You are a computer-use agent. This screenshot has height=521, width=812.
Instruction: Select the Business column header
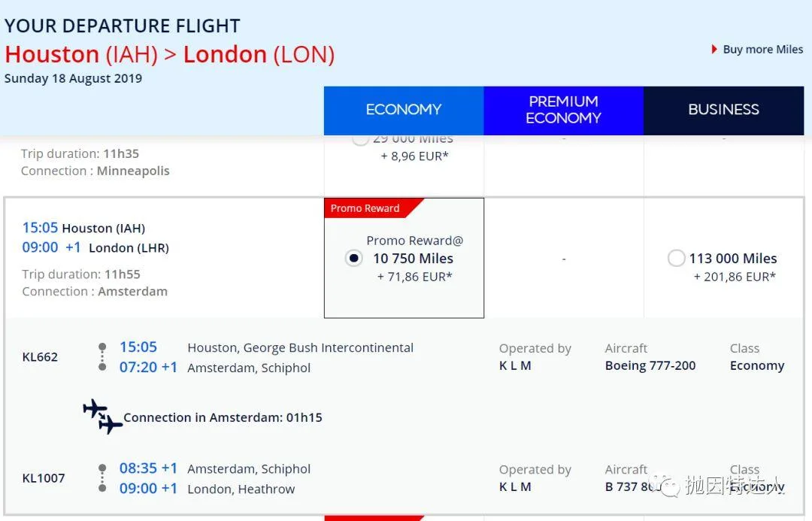pyautogui.click(x=723, y=110)
